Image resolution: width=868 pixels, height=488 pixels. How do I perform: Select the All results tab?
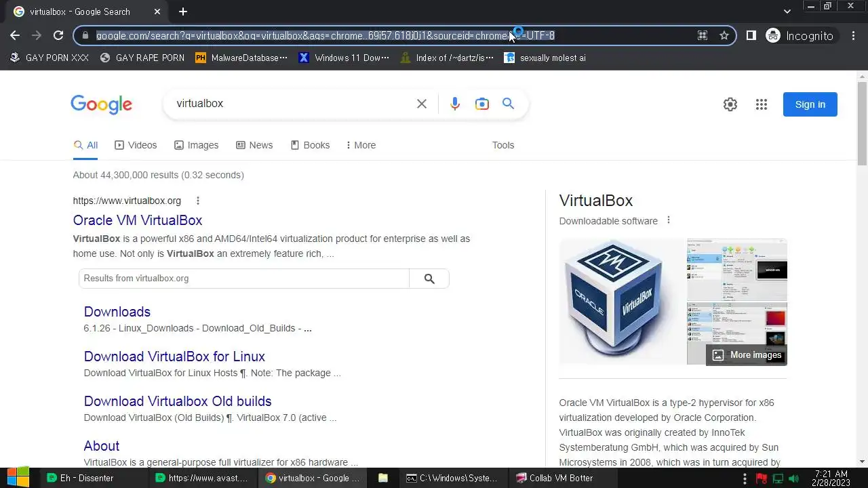(x=85, y=145)
